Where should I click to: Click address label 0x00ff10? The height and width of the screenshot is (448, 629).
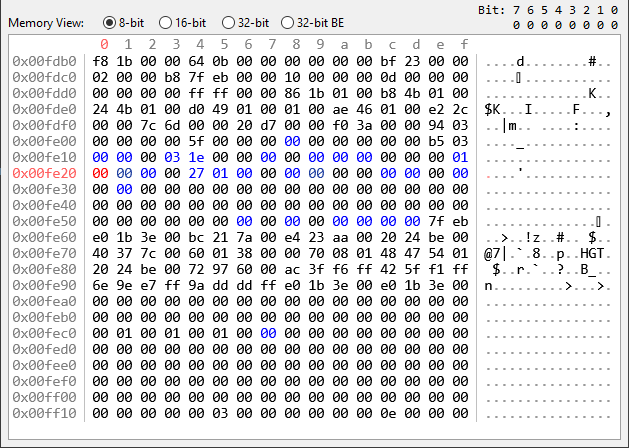(x=44, y=413)
